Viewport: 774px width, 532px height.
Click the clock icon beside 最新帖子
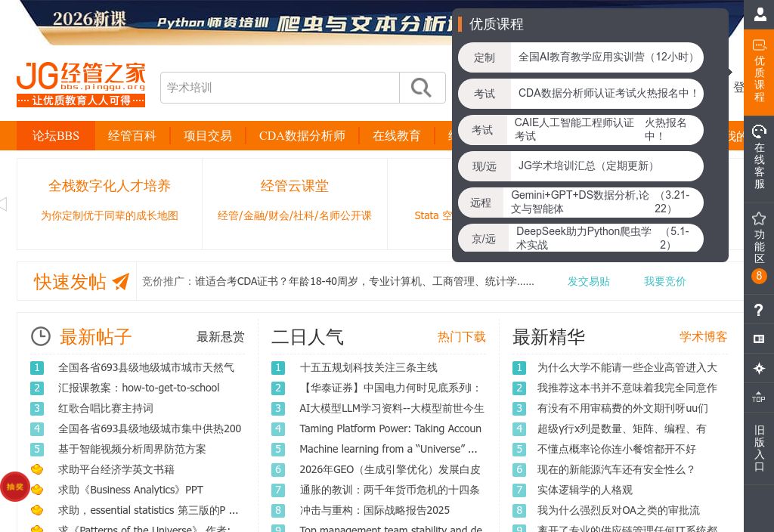pos(41,336)
